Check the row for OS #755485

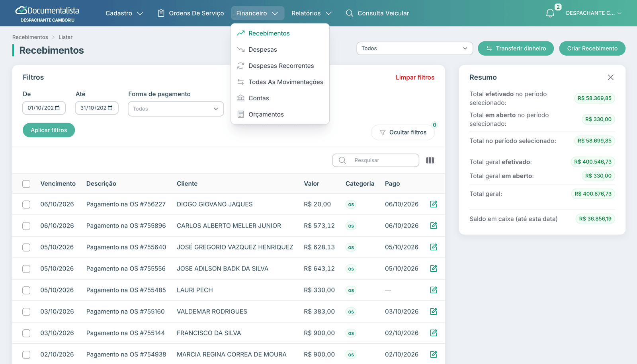[26, 290]
